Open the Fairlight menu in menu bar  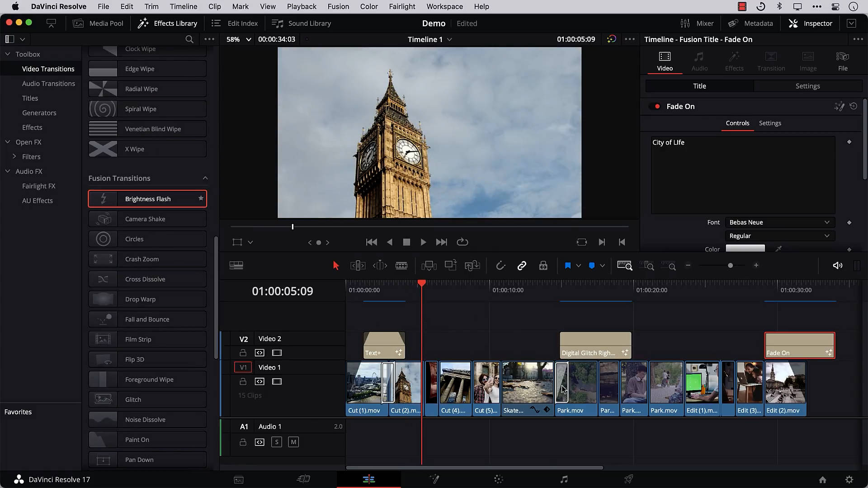click(401, 6)
